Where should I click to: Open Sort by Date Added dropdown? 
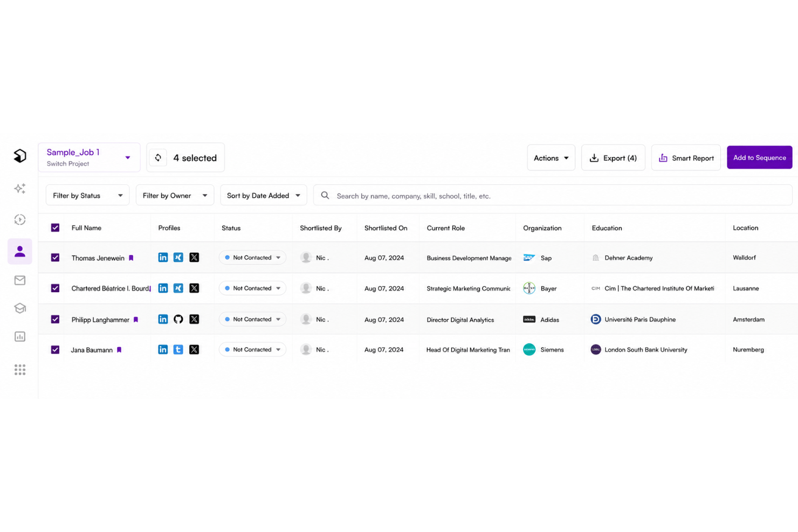point(264,195)
